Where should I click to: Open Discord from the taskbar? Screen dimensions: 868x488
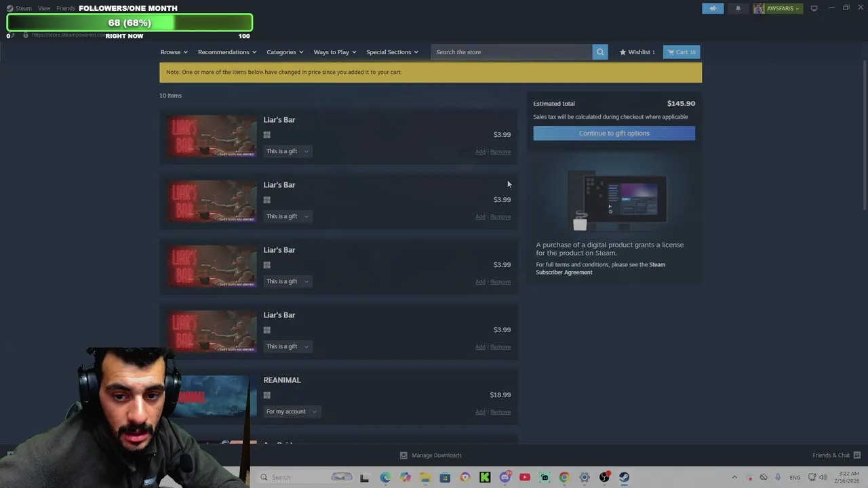[505, 477]
